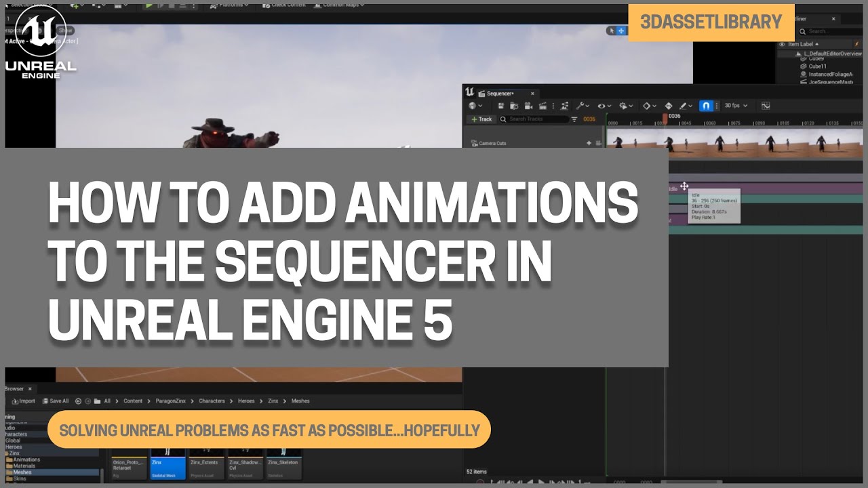Click the Meshes breadcrumb
This screenshot has width=868, height=488.
click(300, 401)
